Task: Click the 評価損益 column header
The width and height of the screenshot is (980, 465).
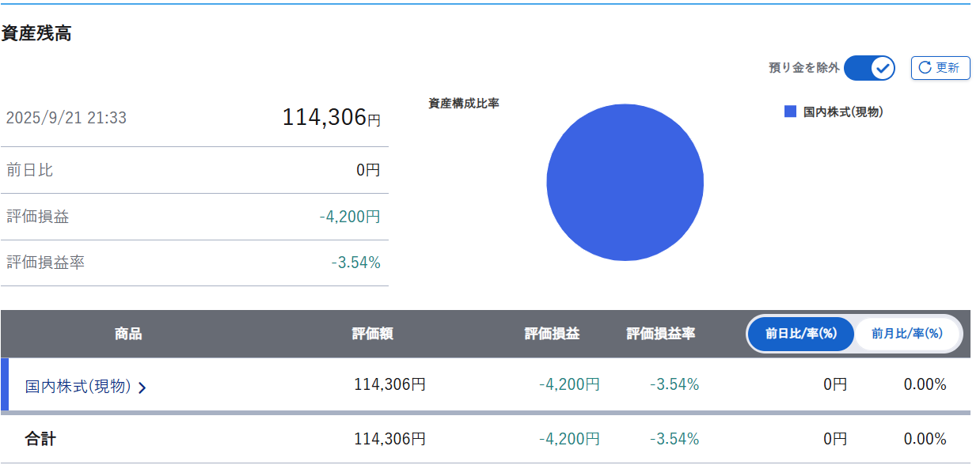Action: point(552,334)
